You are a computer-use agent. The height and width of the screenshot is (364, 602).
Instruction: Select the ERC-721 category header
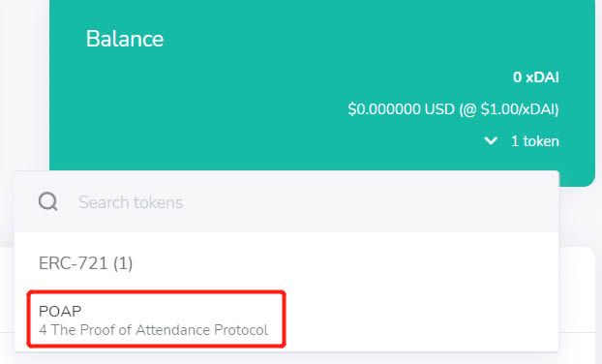point(85,263)
